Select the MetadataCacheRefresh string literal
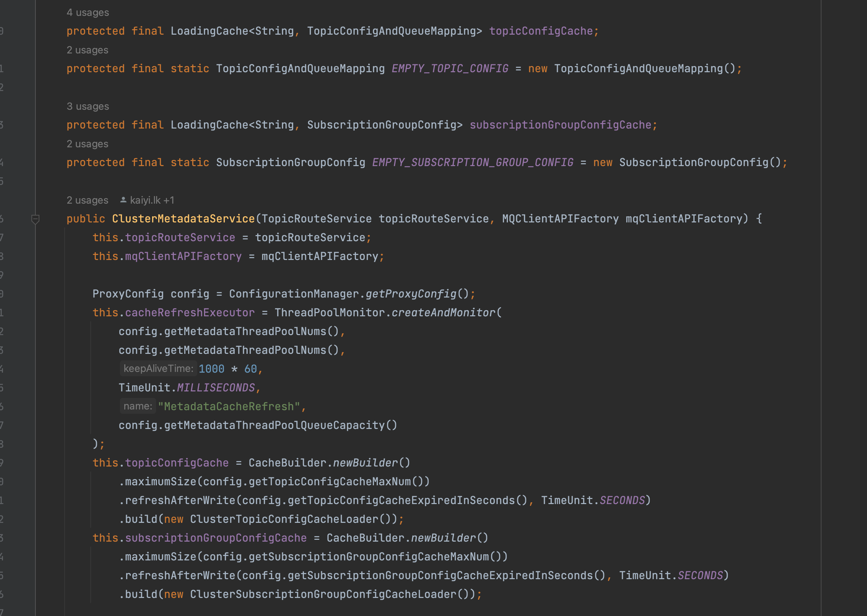 229,406
